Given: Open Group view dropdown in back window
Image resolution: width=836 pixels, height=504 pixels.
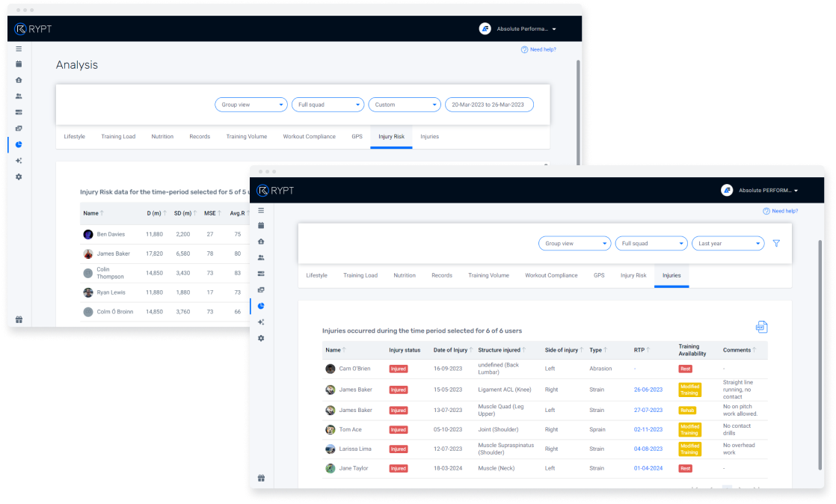Looking at the screenshot, I should [251, 105].
